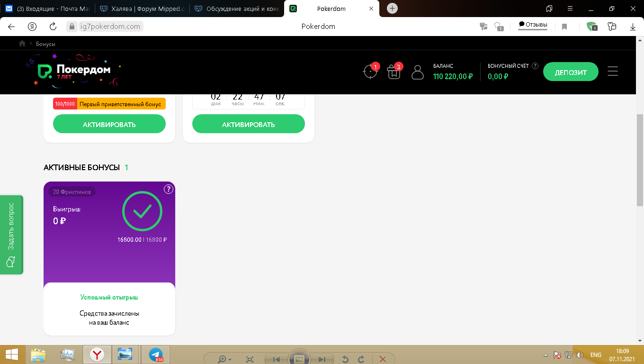
Task: Click the bonus account amount 0,00 ₽
Action: [498, 76]
